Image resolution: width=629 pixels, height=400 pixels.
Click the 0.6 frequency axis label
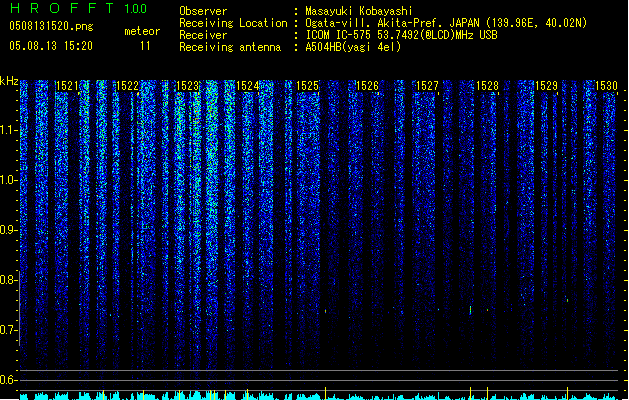(x=8, y=380)
